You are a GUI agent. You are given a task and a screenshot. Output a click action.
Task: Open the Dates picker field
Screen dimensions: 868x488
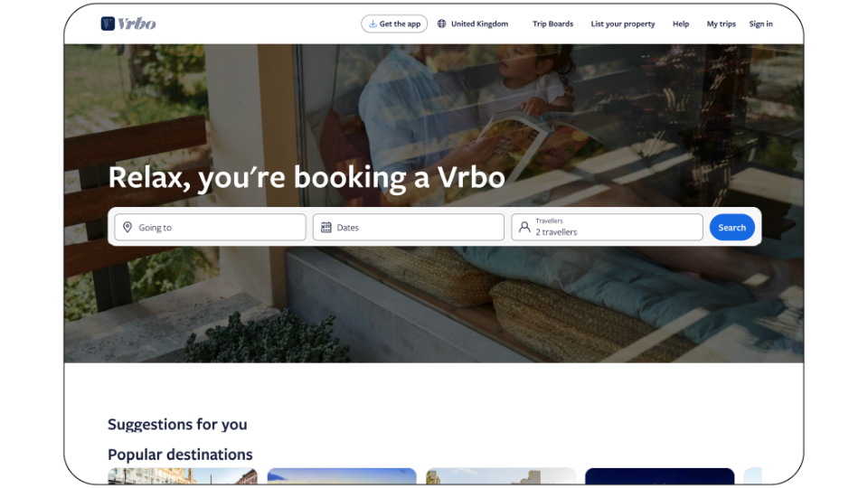tap(409, 227)
